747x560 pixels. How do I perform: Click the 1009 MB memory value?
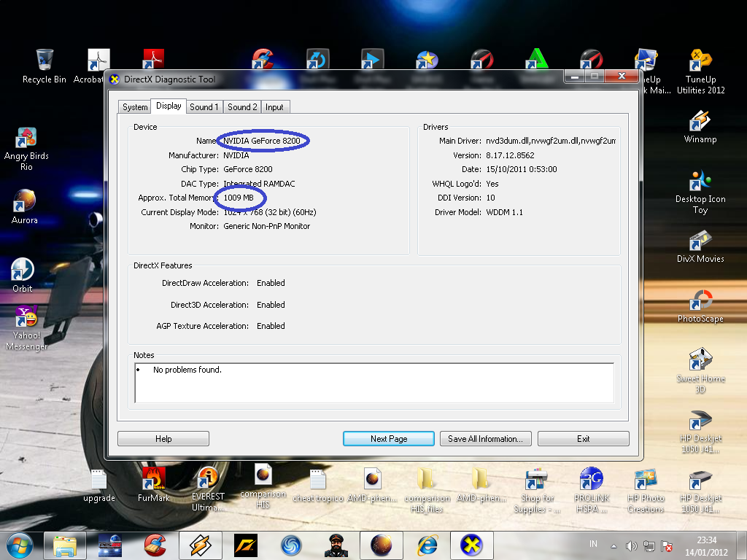[x=239, y=198]
